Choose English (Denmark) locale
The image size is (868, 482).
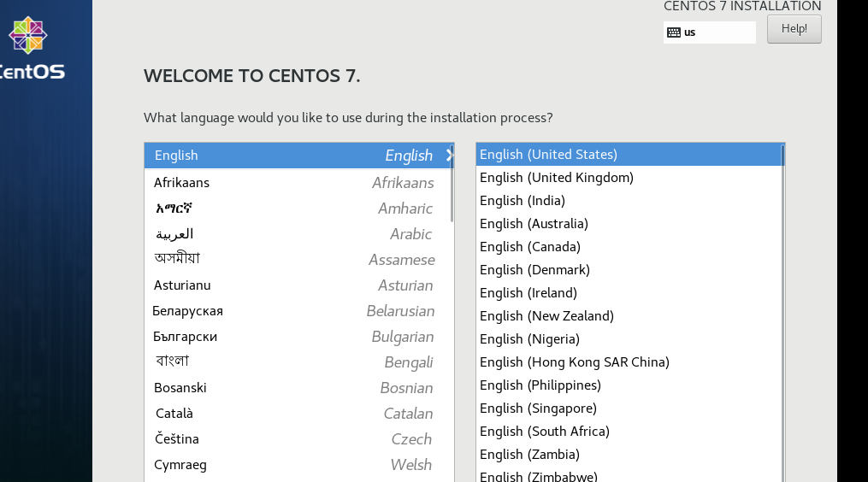point(629,269)
